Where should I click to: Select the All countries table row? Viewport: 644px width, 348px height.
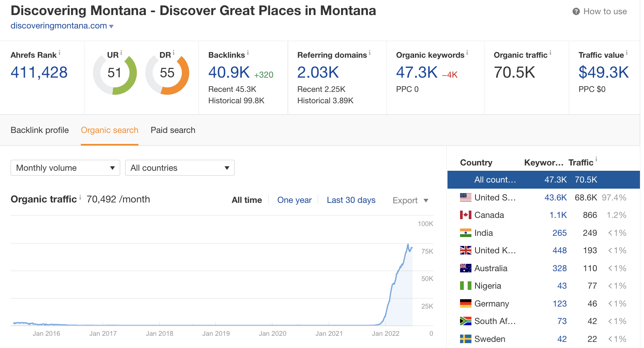click(x=543, y=180)
